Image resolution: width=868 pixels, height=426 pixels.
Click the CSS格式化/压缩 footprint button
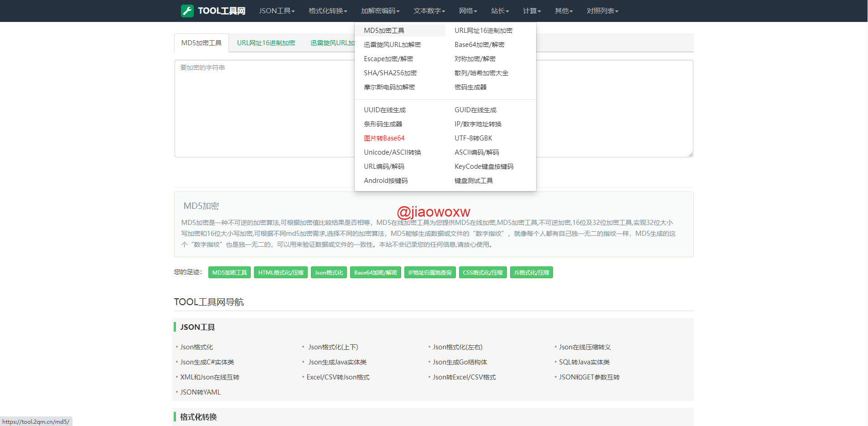pos(483,273)
